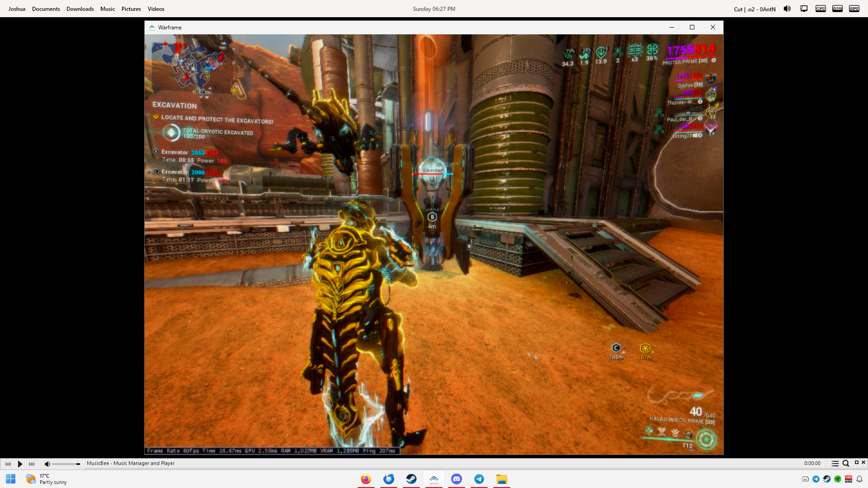Open the RAM monitor icon
The height and width of the screenshot is (488, 868).
click(x=837, y=9)
